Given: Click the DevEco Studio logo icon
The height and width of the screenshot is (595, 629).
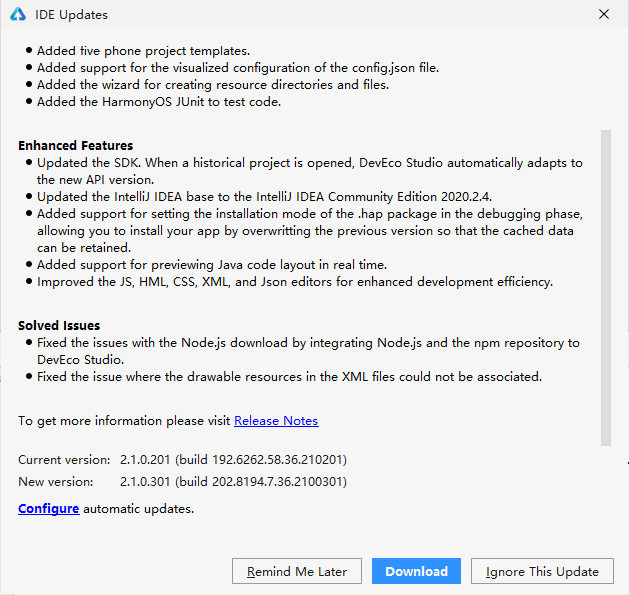Looking at the screenshot, I should (18, 14).
